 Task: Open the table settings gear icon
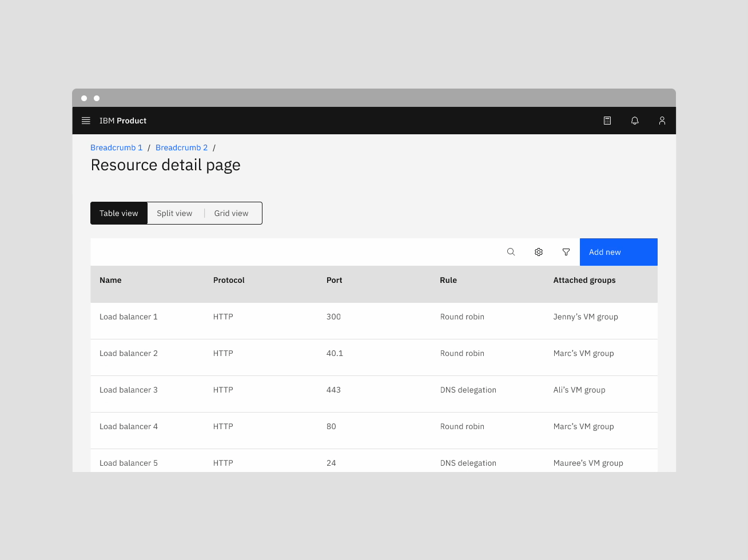538,251
